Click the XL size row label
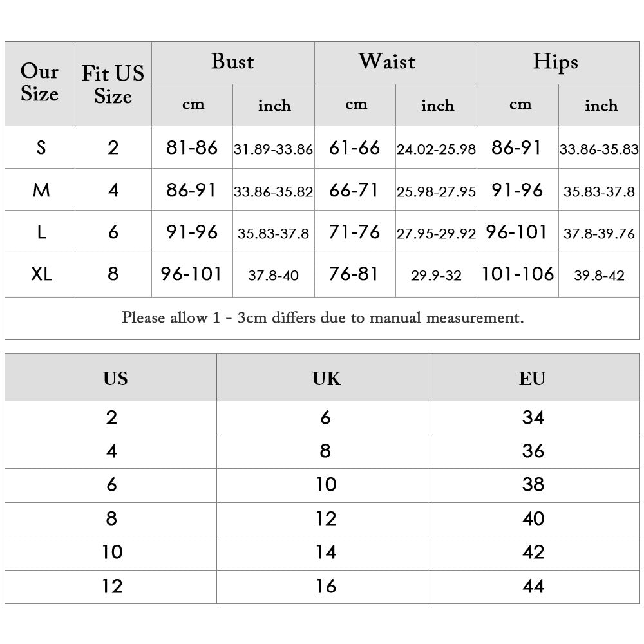644x644 pixels. point(41,274)
